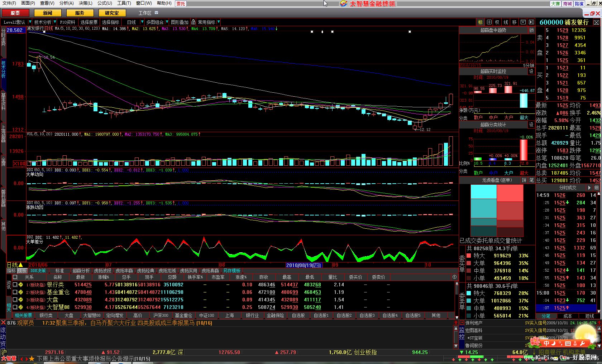Click the yellow diamond icon beside 大盘
The image size is (602, 364).
point(21,300)
